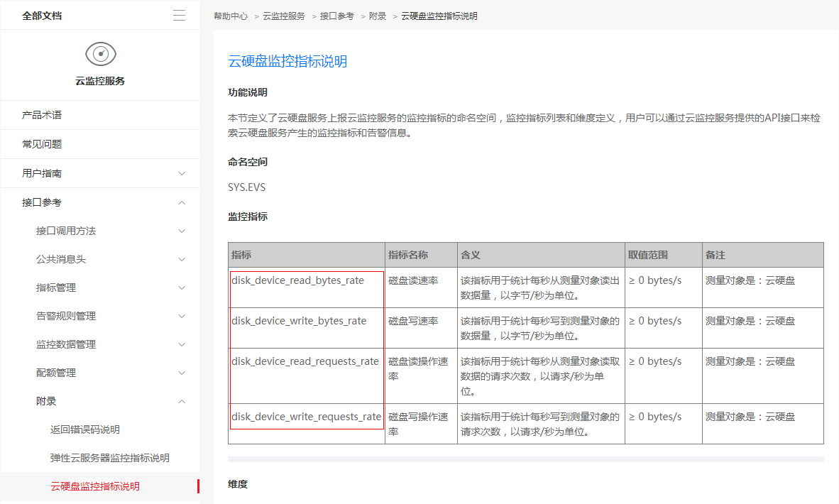The height and width of the screenshot is (504, 839).
Task: Expand the 接口调用方法 chevron
Action: click(182, 231)
